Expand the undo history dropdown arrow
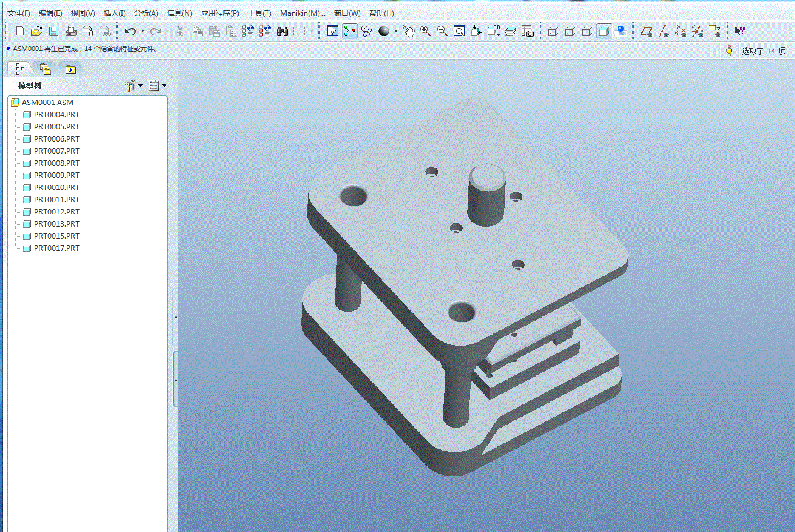 coord(143,31)
